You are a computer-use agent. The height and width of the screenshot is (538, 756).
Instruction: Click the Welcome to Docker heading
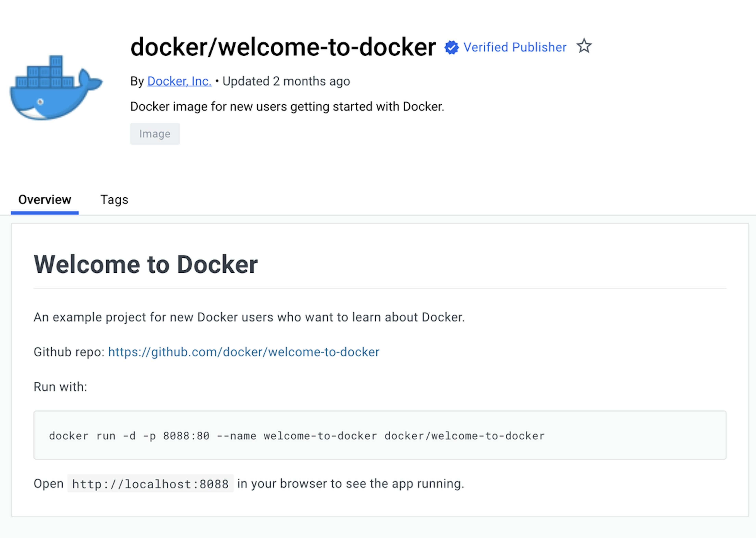click(x=145, y=265)
